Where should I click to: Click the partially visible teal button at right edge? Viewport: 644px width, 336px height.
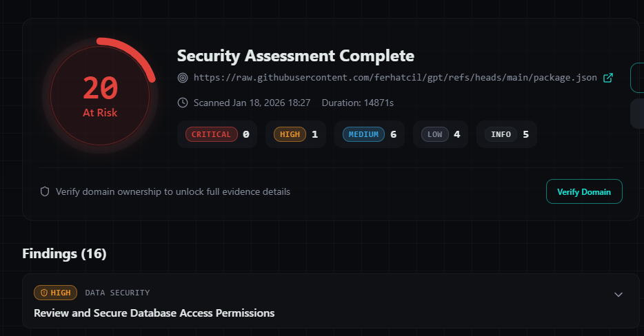click(637, 78)
